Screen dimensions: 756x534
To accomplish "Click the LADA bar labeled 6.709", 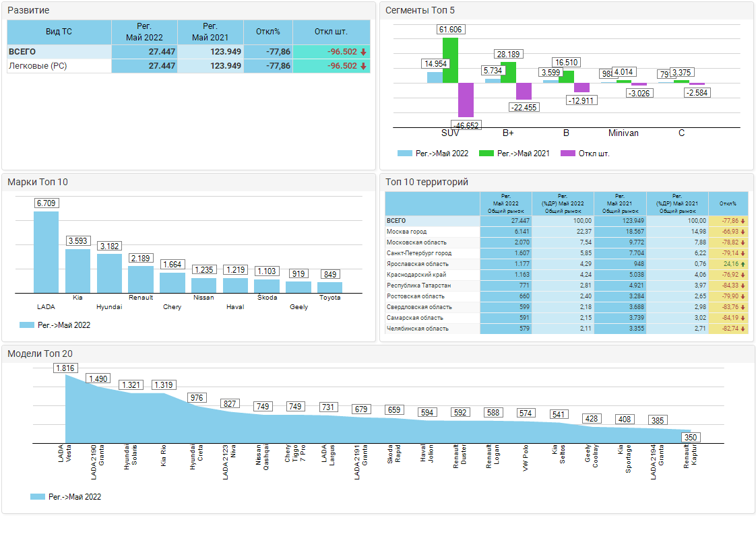I will (46, 251).
